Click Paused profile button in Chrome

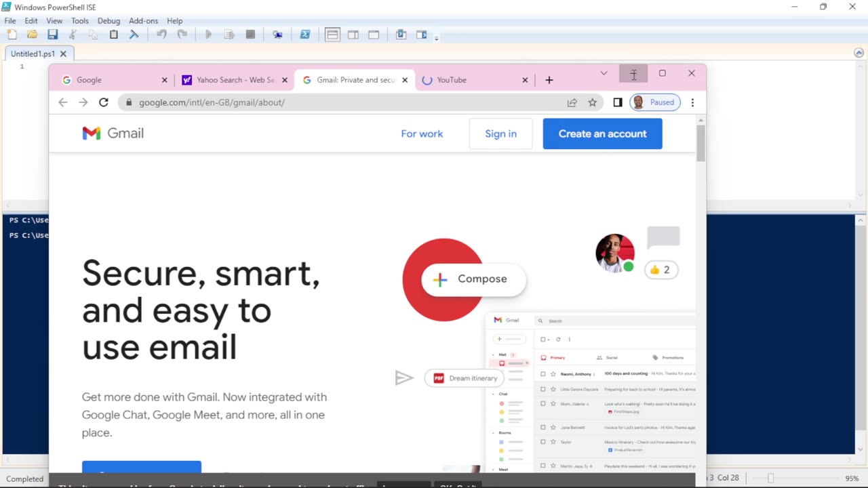[655, 102]
